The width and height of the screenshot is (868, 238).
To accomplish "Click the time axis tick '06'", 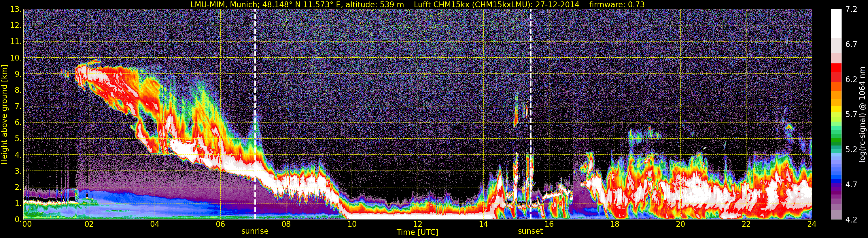I will pyautogui.click(x=220, y=224).
